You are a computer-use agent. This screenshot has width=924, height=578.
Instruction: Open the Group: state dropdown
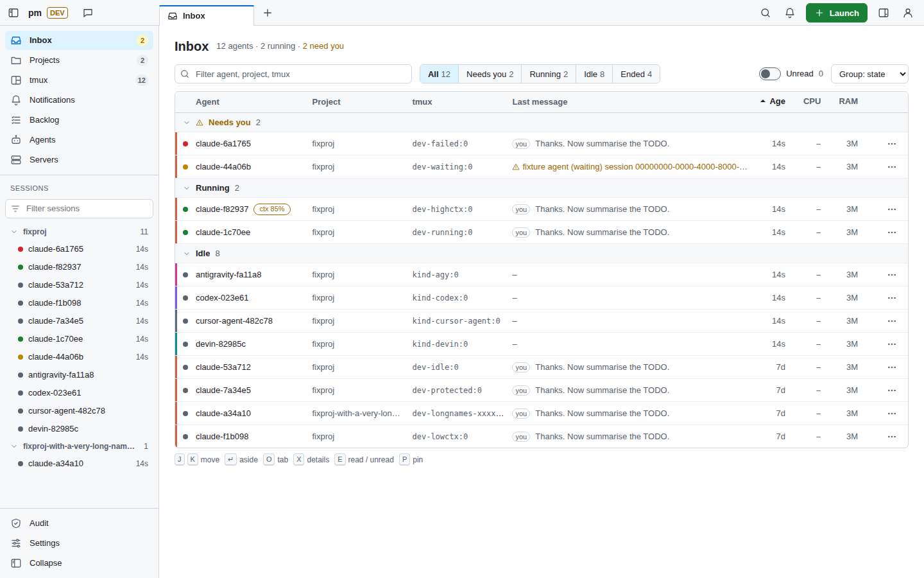click(x=869, y=74)
